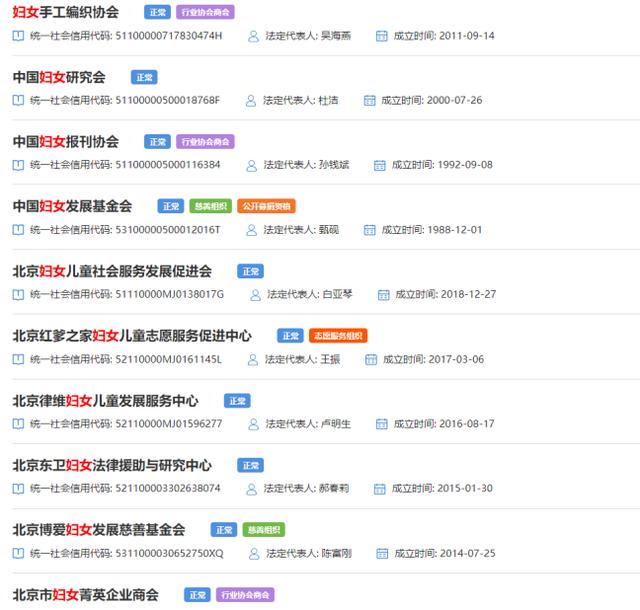640x610 pixels.
Task: Click 正常 badge for 北京红爹之家 entry
Action: (290, 336)
